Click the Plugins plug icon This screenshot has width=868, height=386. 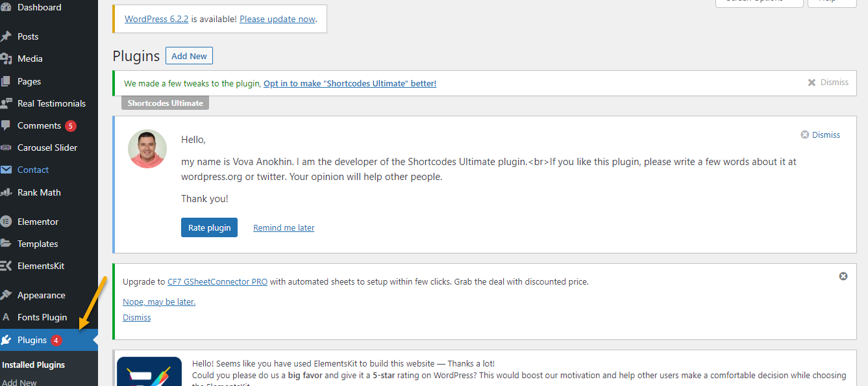6,340
